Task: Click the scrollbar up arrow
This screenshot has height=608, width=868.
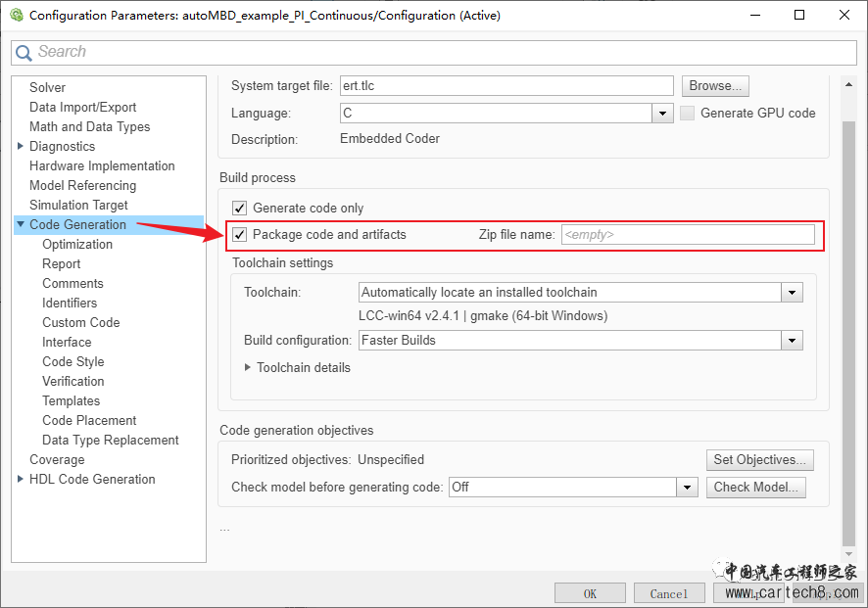Action: (848, 84)
